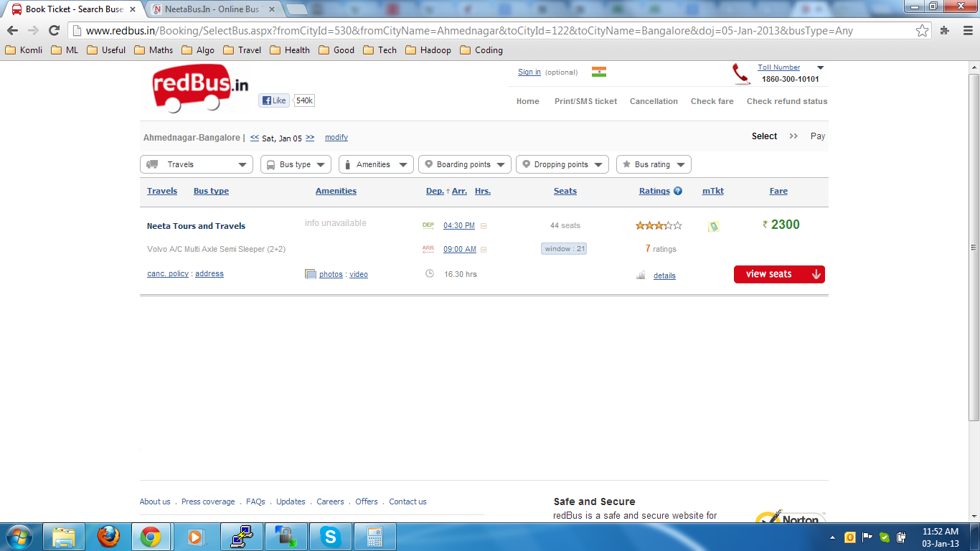The width and height of the screenshot is (980, 551).
Task: Open Windows Explorer from the taskbar
Action: (x=64, y=537)
